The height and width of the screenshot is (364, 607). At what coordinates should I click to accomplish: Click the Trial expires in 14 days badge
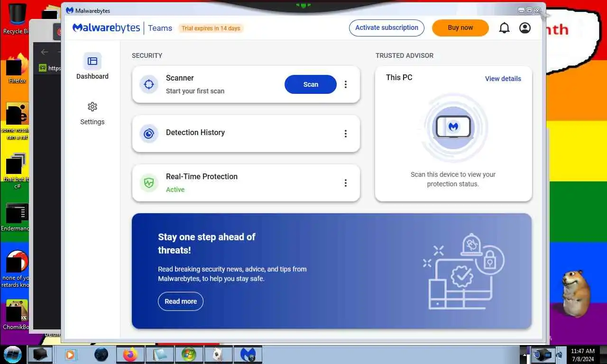(211, 28)
